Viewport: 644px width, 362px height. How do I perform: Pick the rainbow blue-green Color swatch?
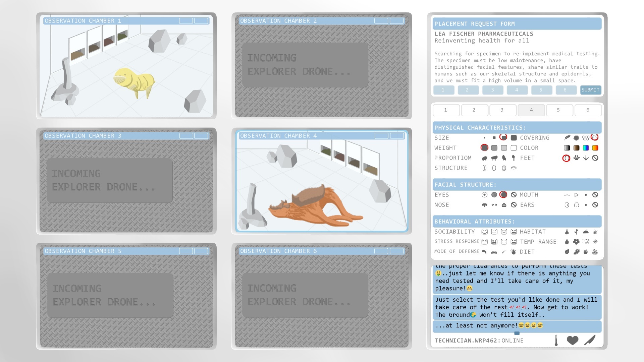point(586,148)
